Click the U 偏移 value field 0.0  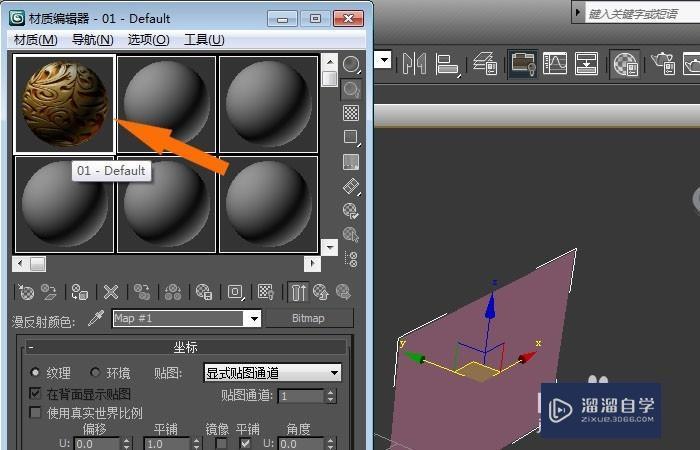(97, 444)
